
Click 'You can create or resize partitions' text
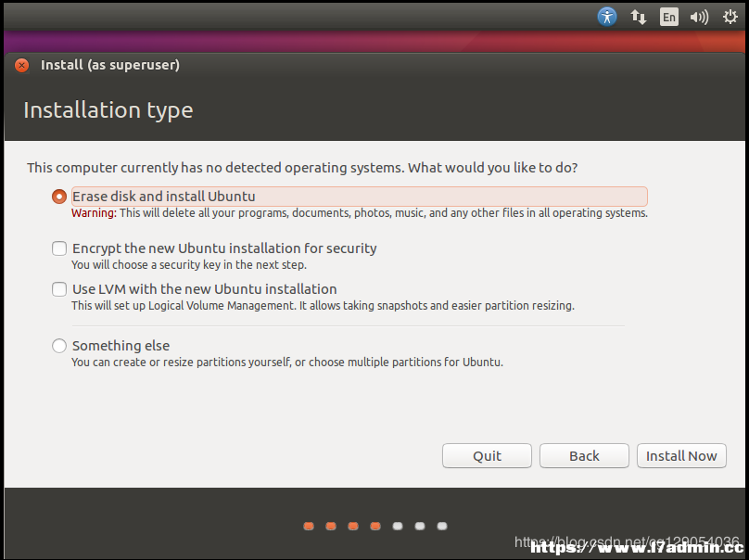[287, 363]
